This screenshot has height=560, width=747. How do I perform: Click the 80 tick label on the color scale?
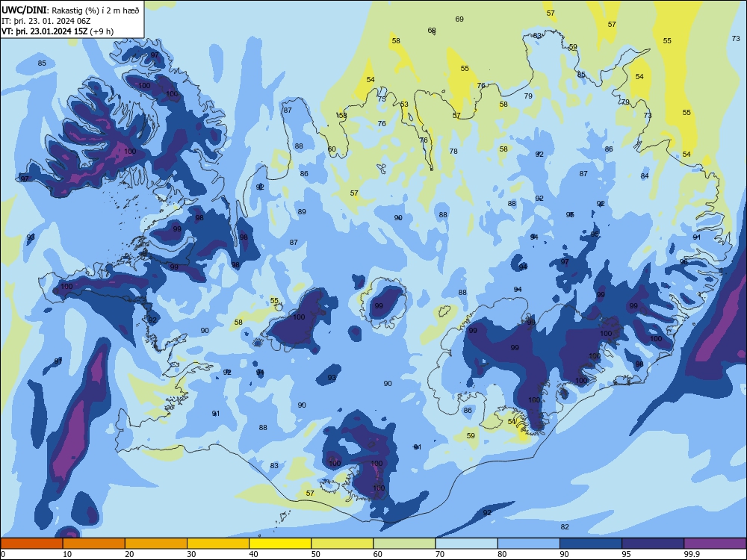click(502, 554)
